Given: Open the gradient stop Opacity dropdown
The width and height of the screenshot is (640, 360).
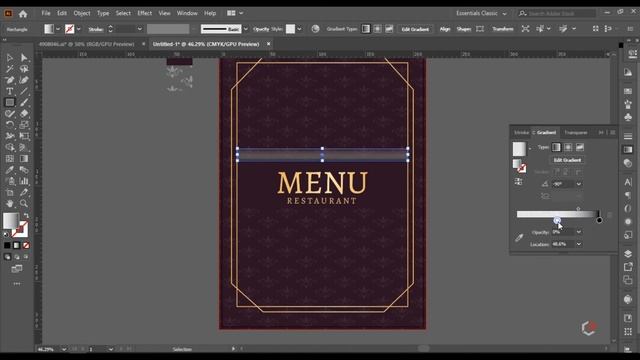Looking at the screenshot, I should (x=578, y=232).
